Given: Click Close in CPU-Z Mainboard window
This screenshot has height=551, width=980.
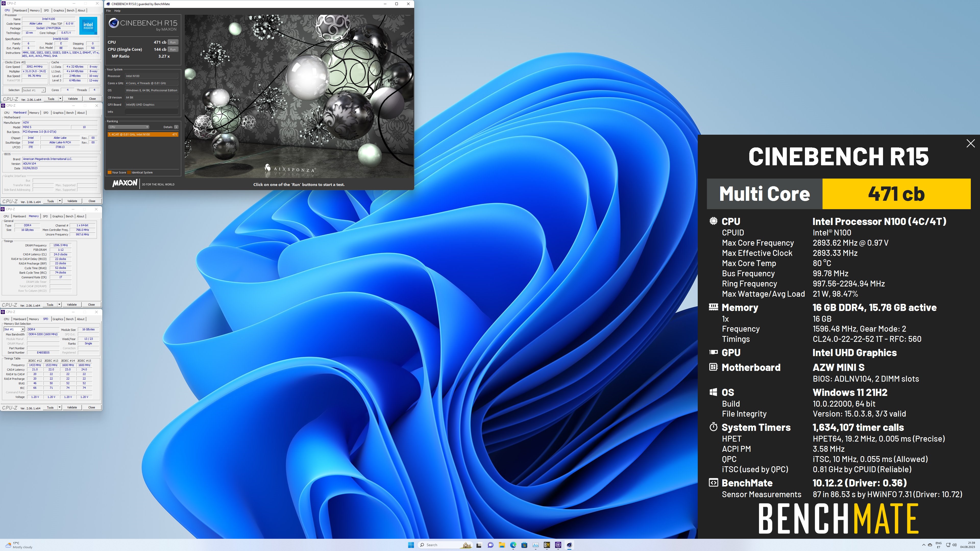Looking at the screenshot, I should (92, 201).
